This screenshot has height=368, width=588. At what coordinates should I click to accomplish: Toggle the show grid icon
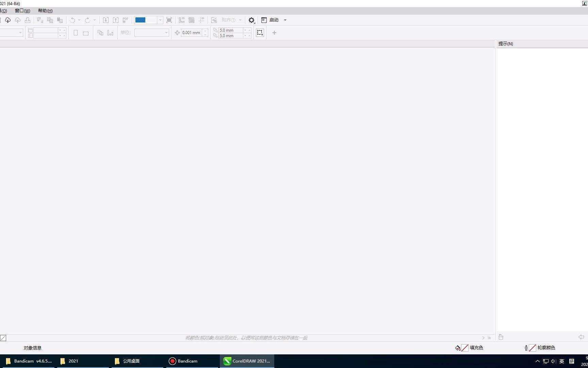pyautogui.click(x=192, y=20)
